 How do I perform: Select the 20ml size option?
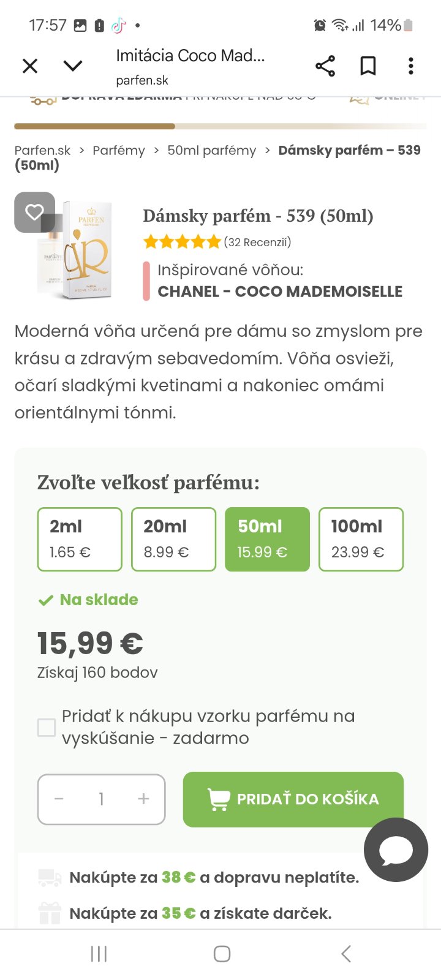(x=174, y=539)
